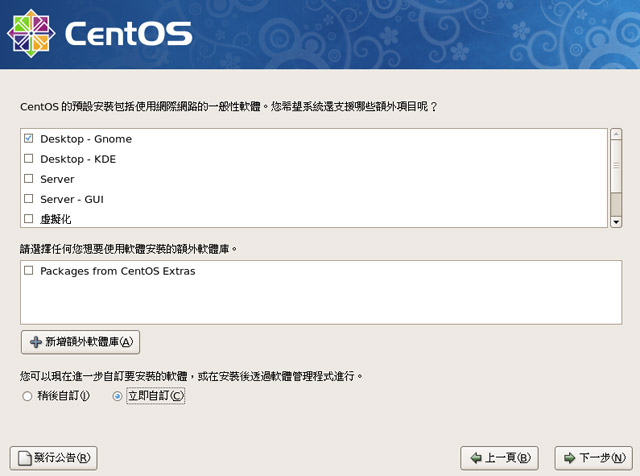This screenshot has height=476, width=640.
Task: Click the Server - GUI label text
Action: 72,200
